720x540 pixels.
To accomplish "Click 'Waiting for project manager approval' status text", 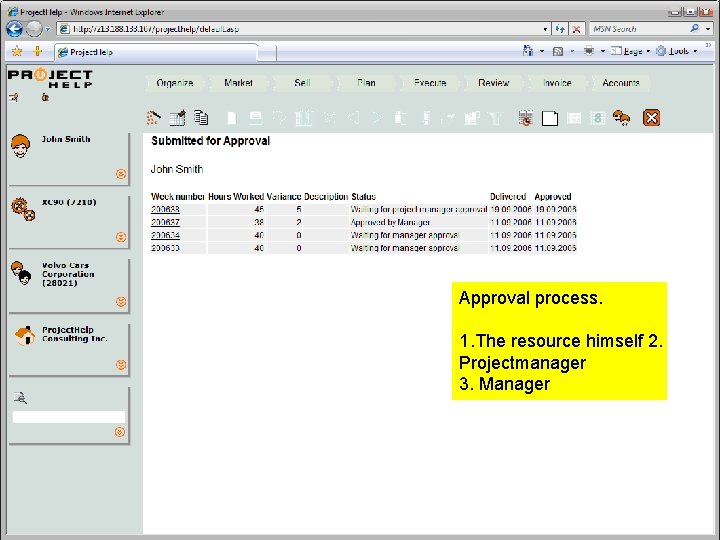I will pos(419,209).
